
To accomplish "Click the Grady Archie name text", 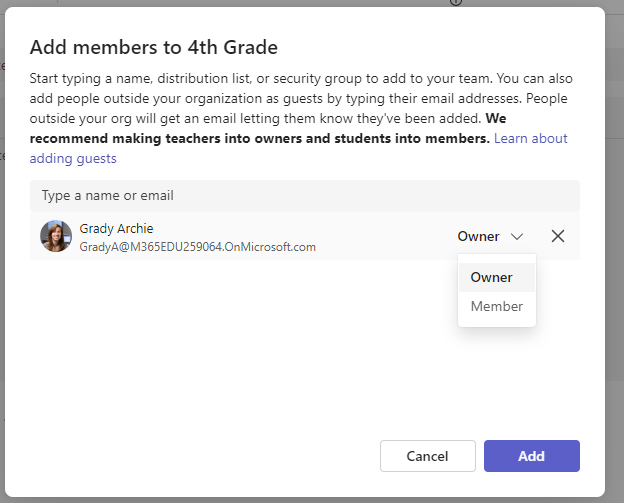I will tap(116, 229).
